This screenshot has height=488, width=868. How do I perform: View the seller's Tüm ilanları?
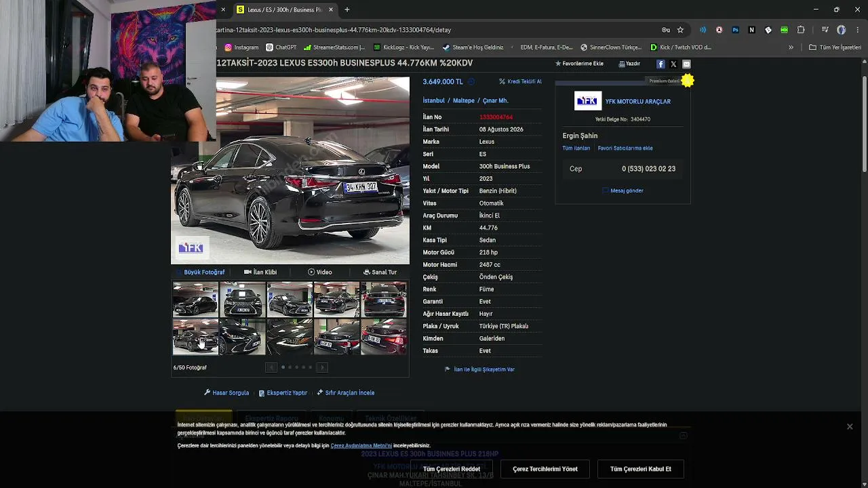pos(576,148)
